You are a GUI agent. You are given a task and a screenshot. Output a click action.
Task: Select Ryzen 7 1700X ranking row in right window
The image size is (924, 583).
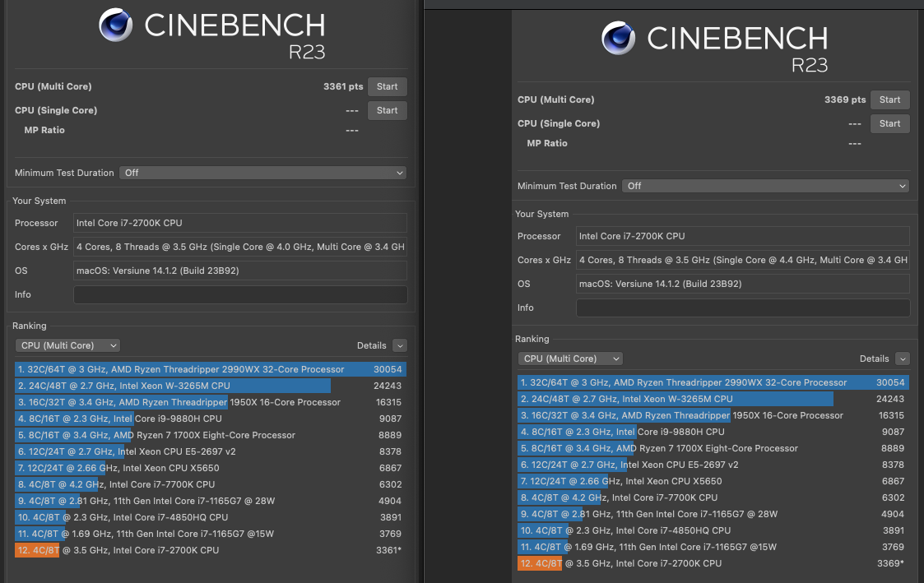click(x=713, y=448)
